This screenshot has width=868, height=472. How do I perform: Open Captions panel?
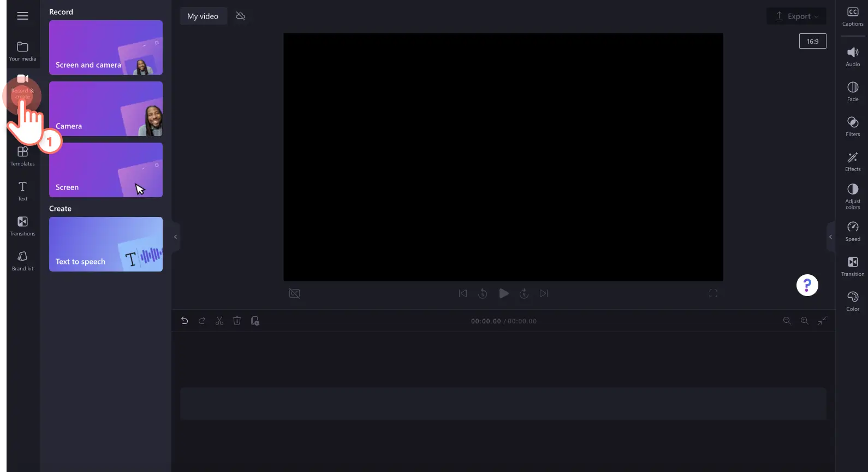[853, 16]
